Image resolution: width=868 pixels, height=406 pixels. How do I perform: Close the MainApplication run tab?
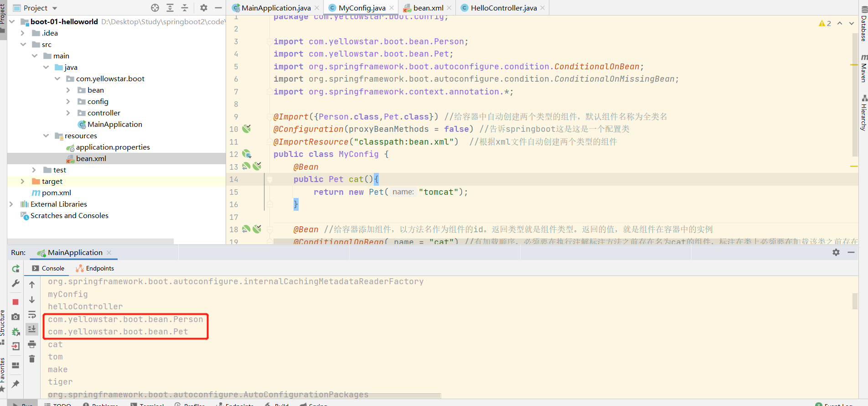(109, 252)
